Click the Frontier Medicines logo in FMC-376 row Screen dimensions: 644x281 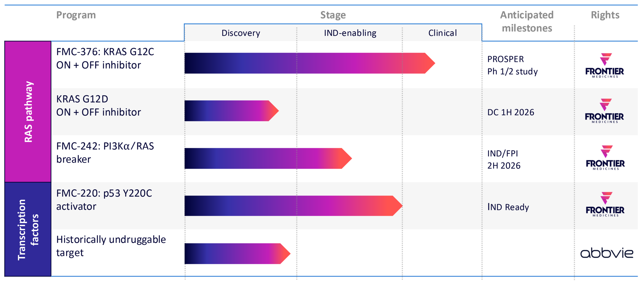coord(605,66)
